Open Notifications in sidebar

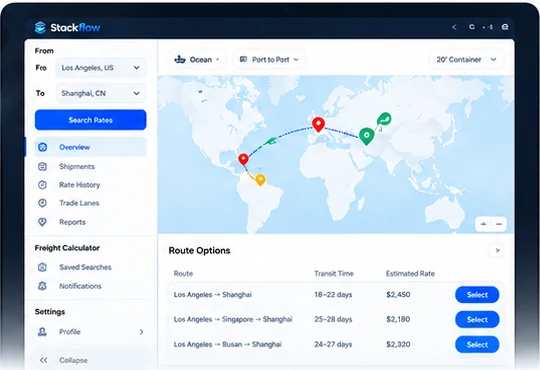tap(91, 286)
